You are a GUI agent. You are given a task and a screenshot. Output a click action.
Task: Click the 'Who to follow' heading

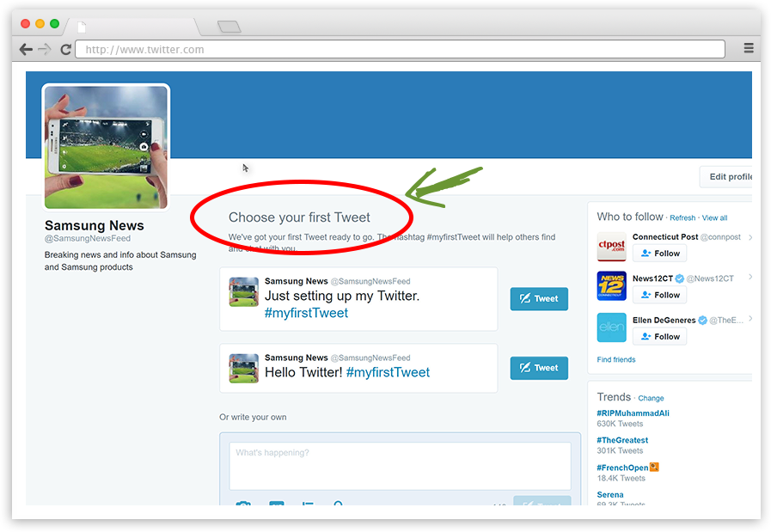pos(630,217)
